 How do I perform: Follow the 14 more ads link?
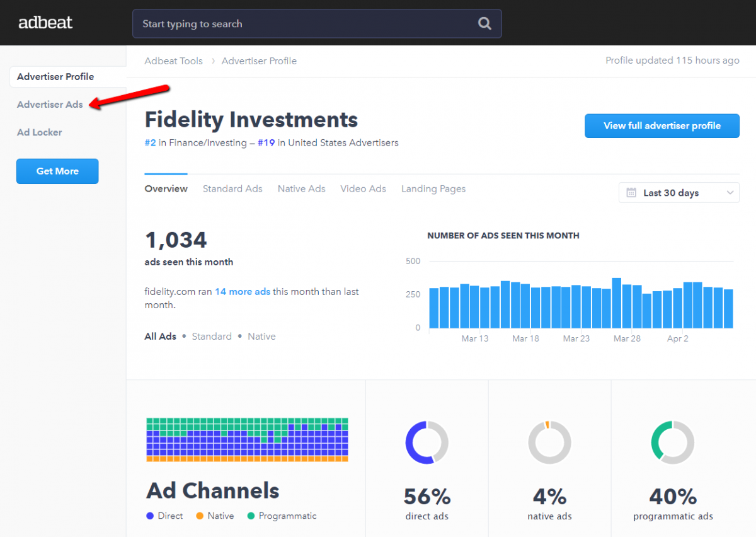pyautogui.click(x=243, y=291)
